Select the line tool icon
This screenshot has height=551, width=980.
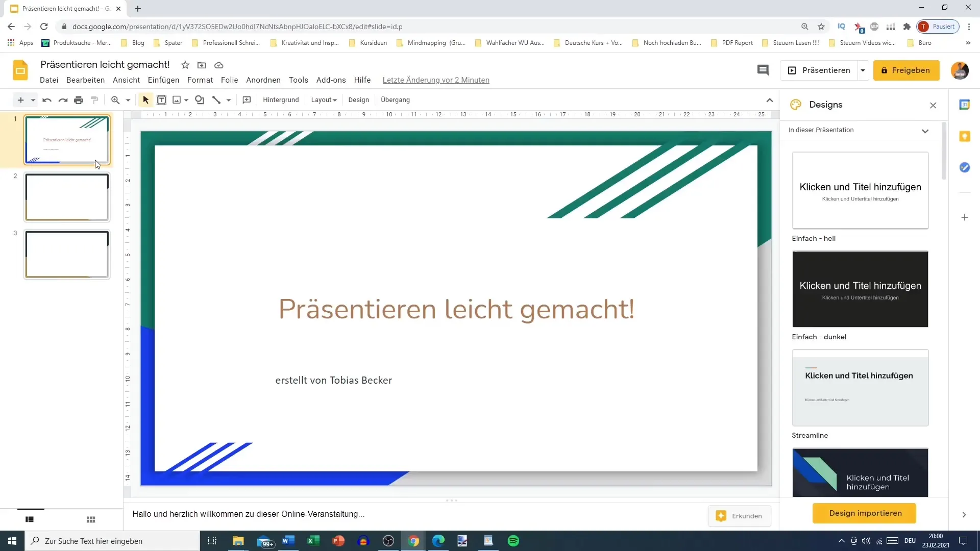tap(216, 100)
